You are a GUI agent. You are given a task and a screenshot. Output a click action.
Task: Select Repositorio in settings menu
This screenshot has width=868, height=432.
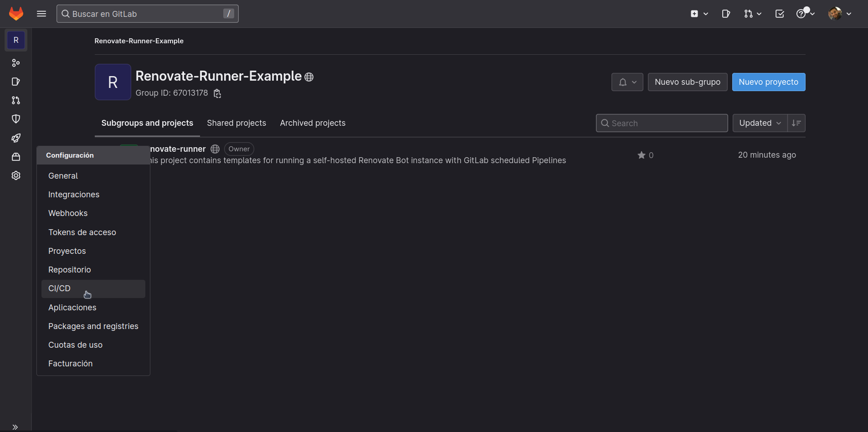pos(93,270)
